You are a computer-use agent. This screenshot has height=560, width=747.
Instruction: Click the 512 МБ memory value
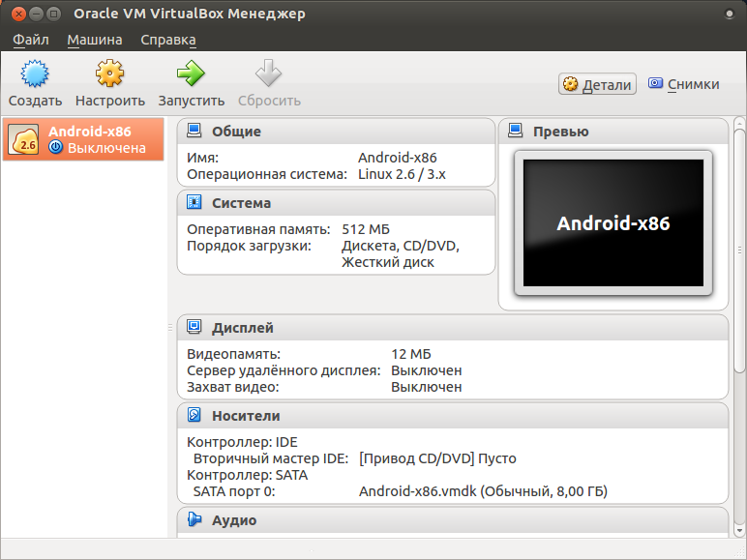(366, 229)
